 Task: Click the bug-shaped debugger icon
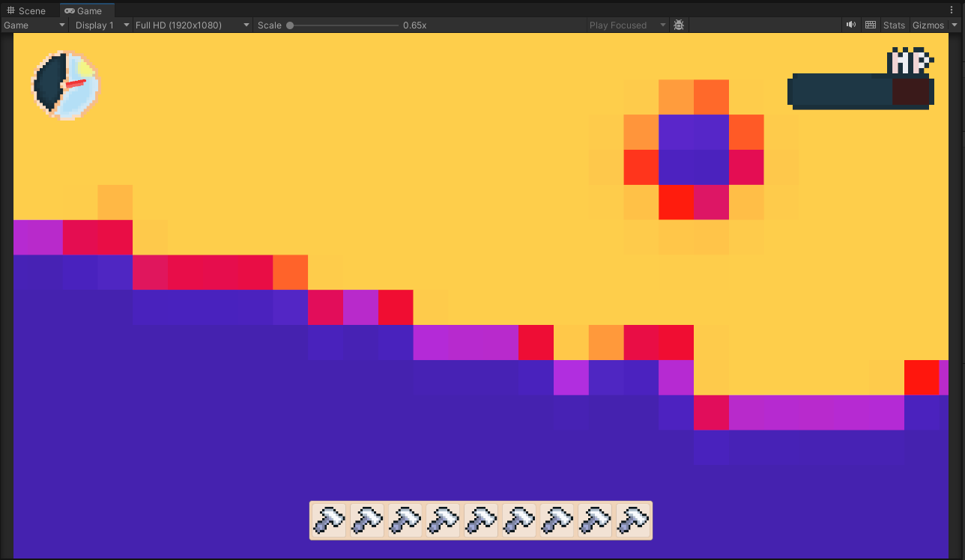click(x=679, y=25)
